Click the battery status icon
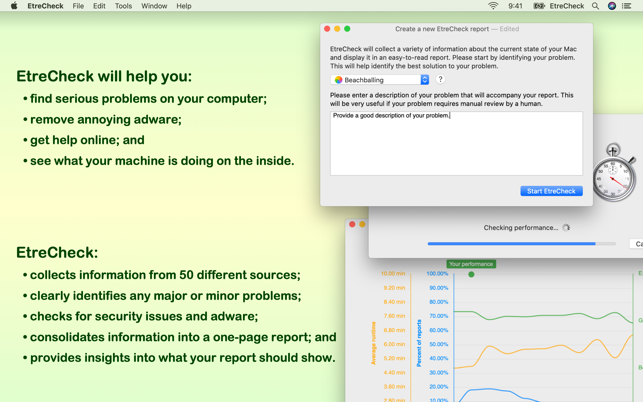The width and height of the screenshot is (643, 402). click(x=539, y=6)
